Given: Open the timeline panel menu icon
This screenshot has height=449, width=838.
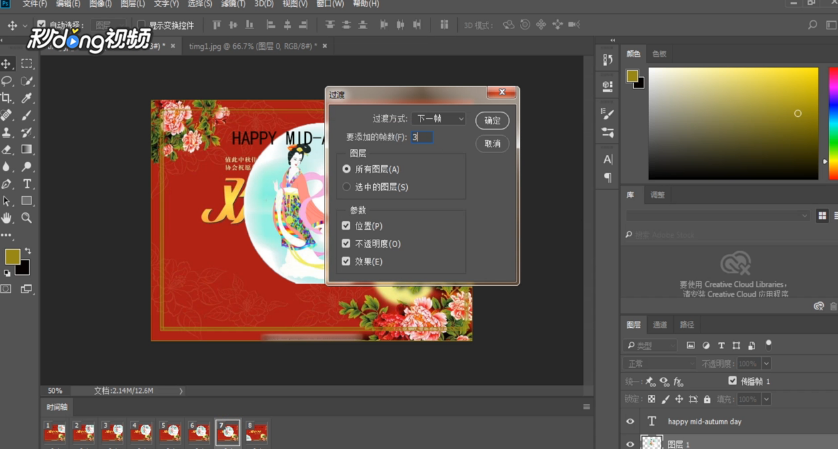Looking at the screenshot, I should (x=586, y=407).
